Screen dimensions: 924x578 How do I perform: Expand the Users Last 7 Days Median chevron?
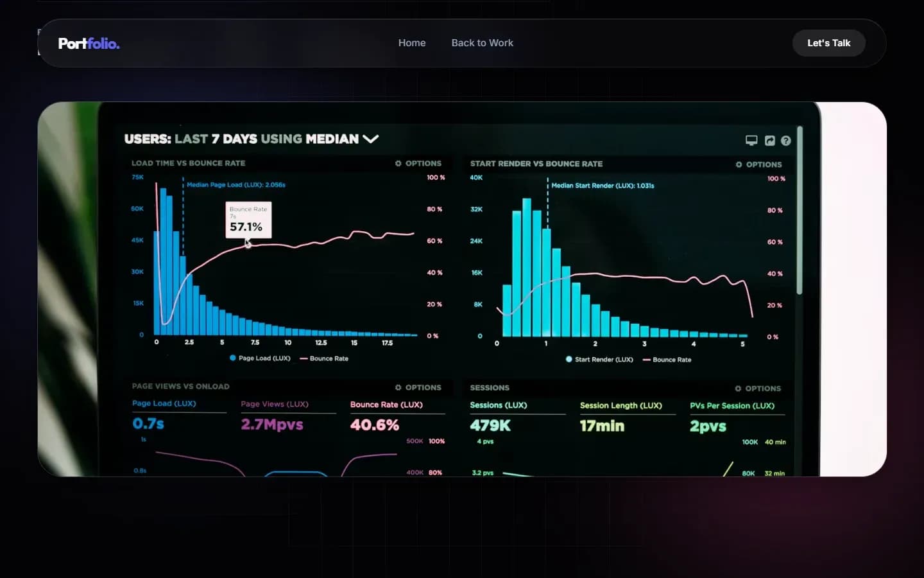pos(371,139)
